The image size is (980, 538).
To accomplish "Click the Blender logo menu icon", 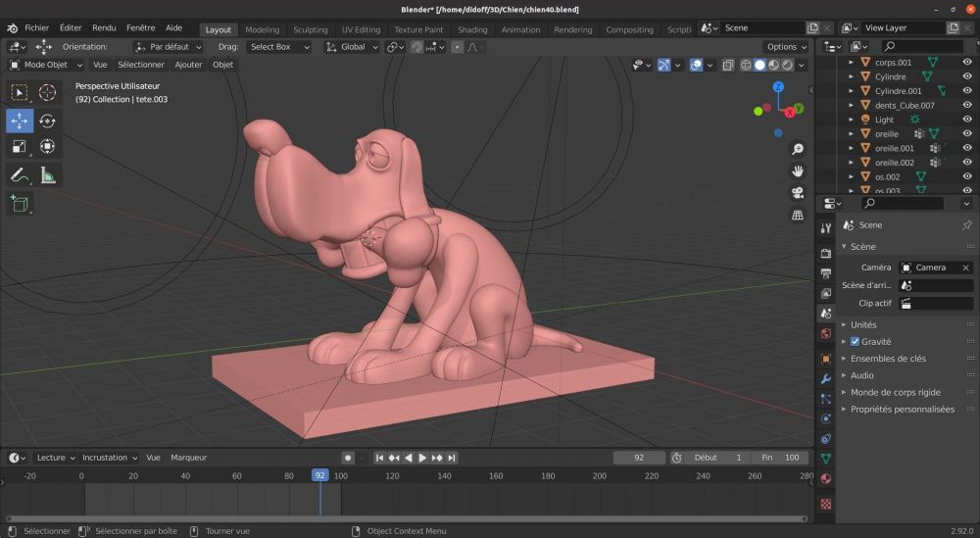I will click(12, 28).
